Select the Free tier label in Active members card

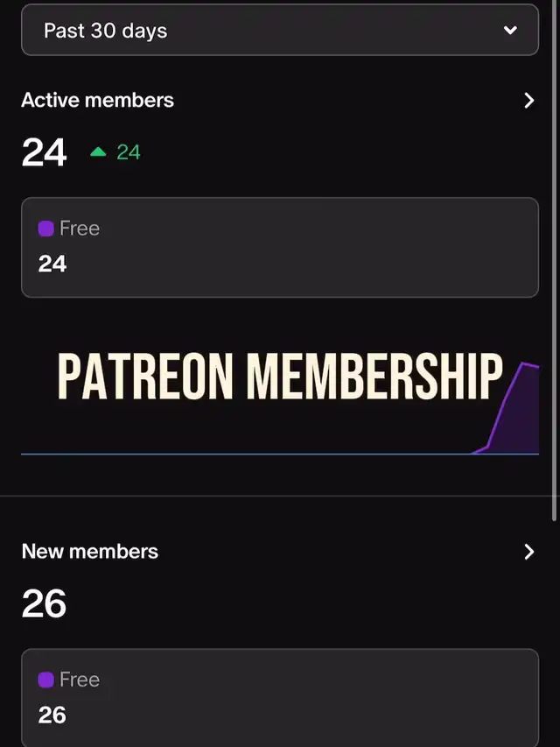(80, 229)
